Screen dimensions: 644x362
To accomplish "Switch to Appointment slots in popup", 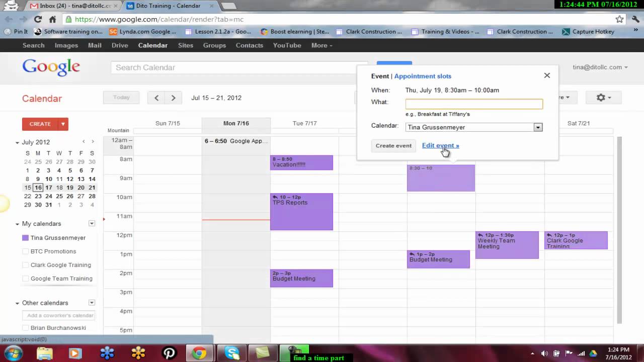I will pos(423,76).
